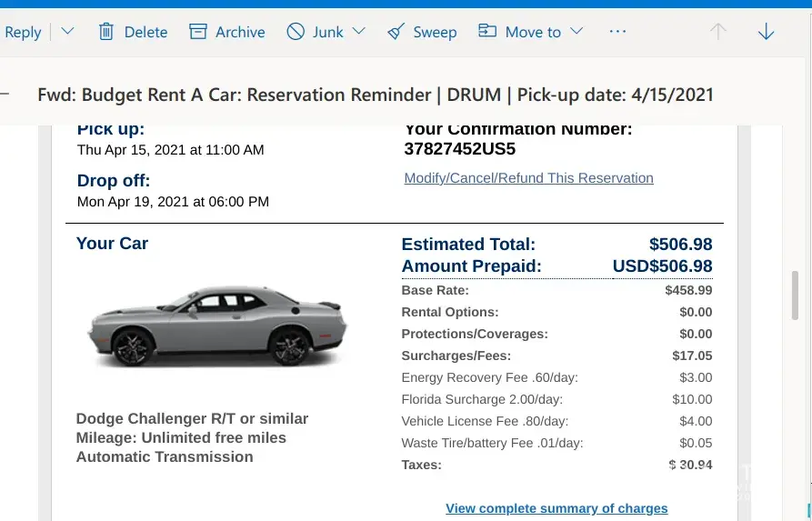Screen dimensions: 812x521
Task: Click the Delete trash icon
Action: click(106, 32)
